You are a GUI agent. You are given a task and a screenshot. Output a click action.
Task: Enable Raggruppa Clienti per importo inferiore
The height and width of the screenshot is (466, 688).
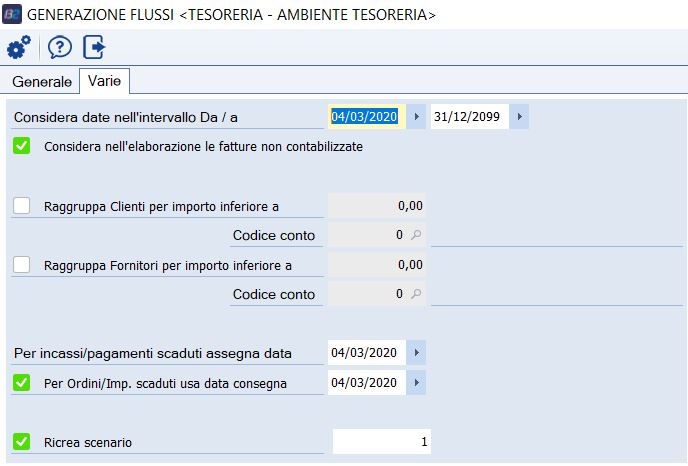[22, 206]
